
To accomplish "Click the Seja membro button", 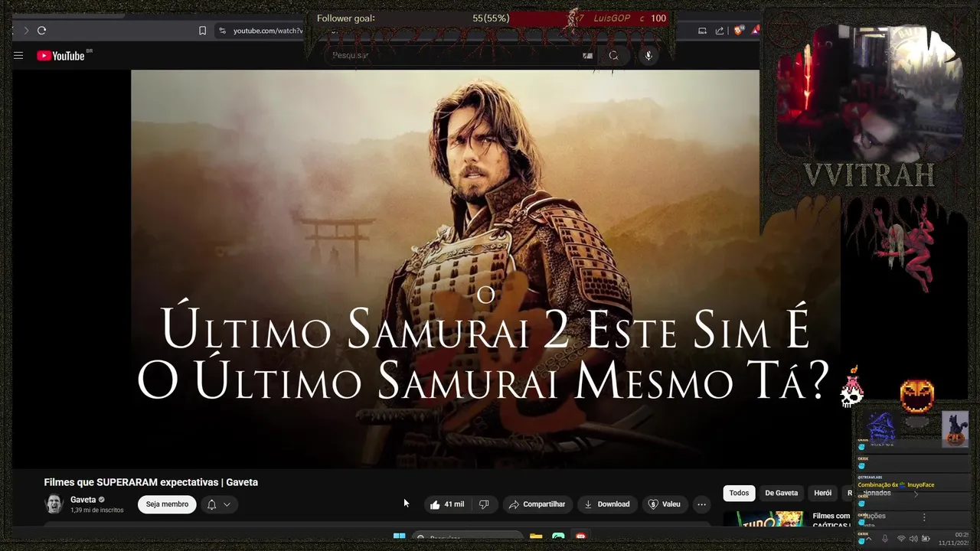I will [167, 504].
